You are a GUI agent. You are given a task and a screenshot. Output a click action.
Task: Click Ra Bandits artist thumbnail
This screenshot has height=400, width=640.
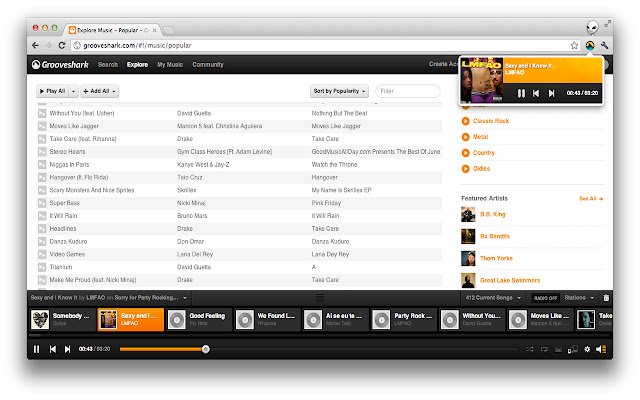coord(468,236)
